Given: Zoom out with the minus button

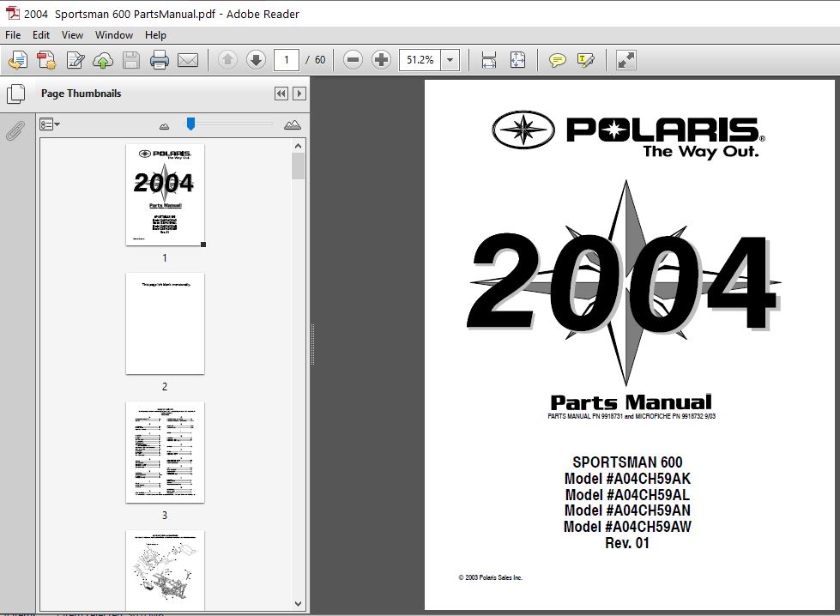Looking at the screenshot, I should point(353,60).
